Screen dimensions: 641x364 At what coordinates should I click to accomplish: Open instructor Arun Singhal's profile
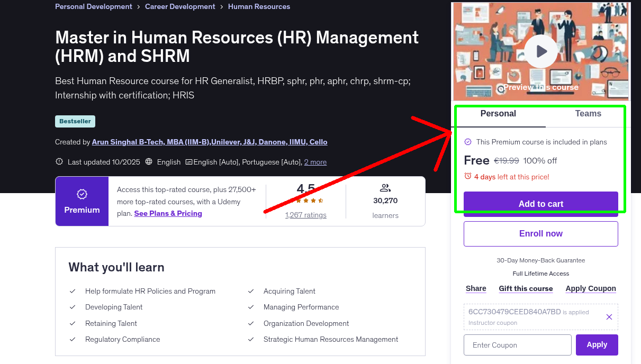pos(210,142)
